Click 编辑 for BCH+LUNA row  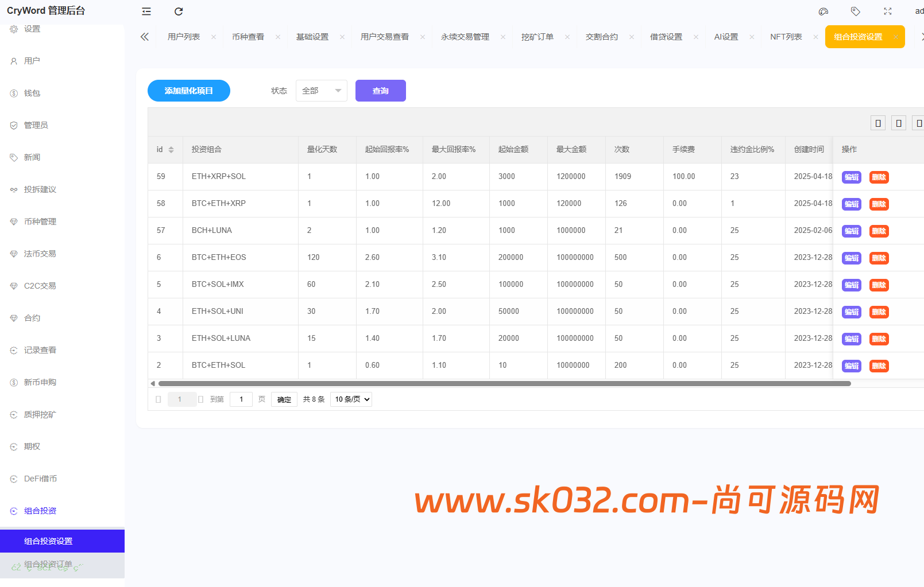pyautogui.click(x=852, y=231)
